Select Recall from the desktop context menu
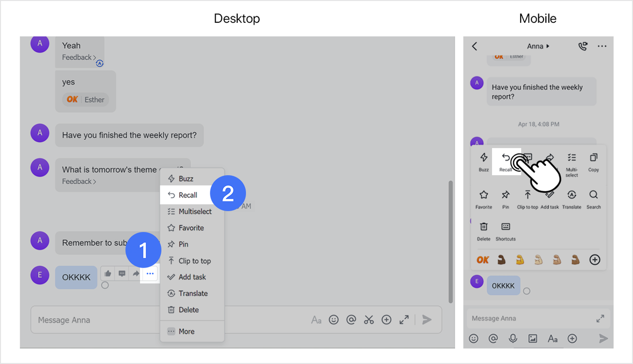This screenshot has width=633, height=364. pos(187,195)
